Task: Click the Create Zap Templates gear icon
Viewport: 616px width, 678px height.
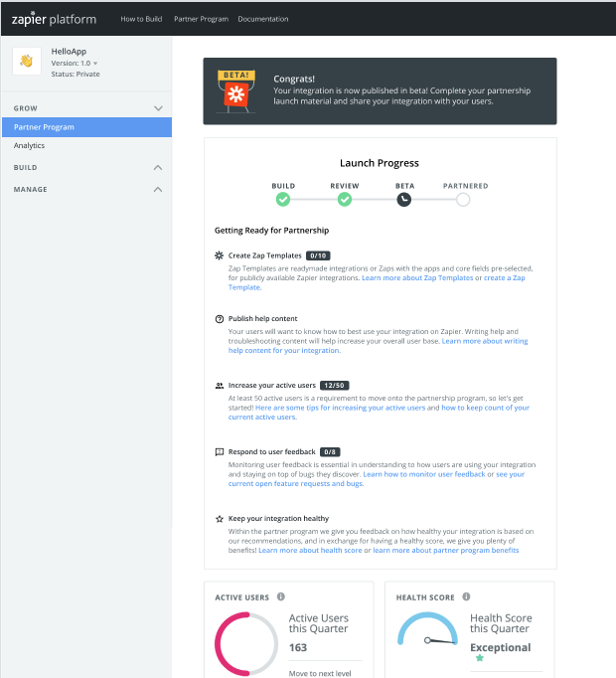Action: pos(220,255)
